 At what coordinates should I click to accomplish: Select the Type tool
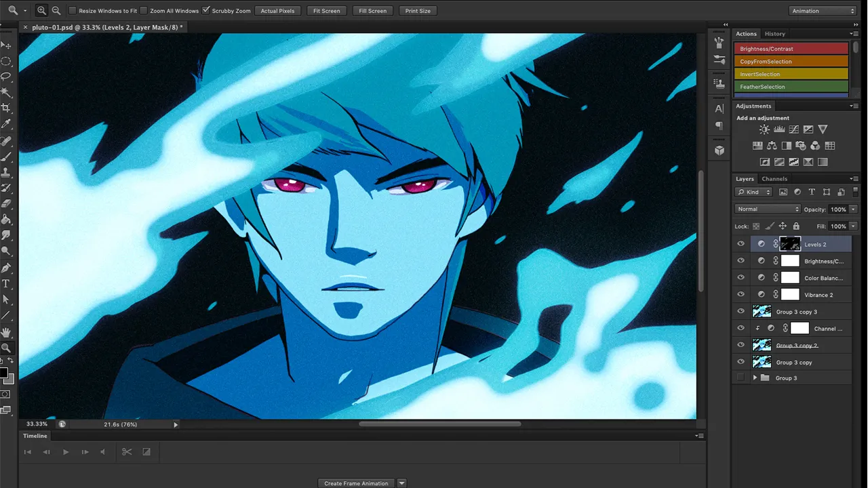coord(6,284)
